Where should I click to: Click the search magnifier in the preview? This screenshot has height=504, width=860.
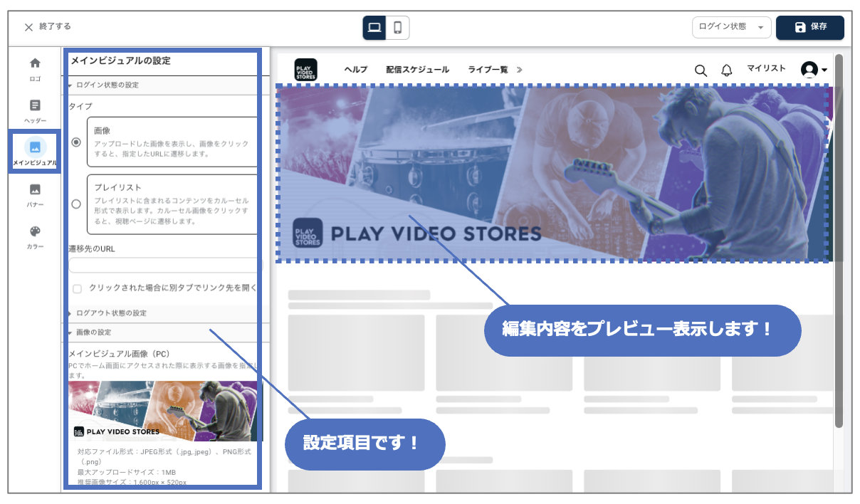point(701,70)
